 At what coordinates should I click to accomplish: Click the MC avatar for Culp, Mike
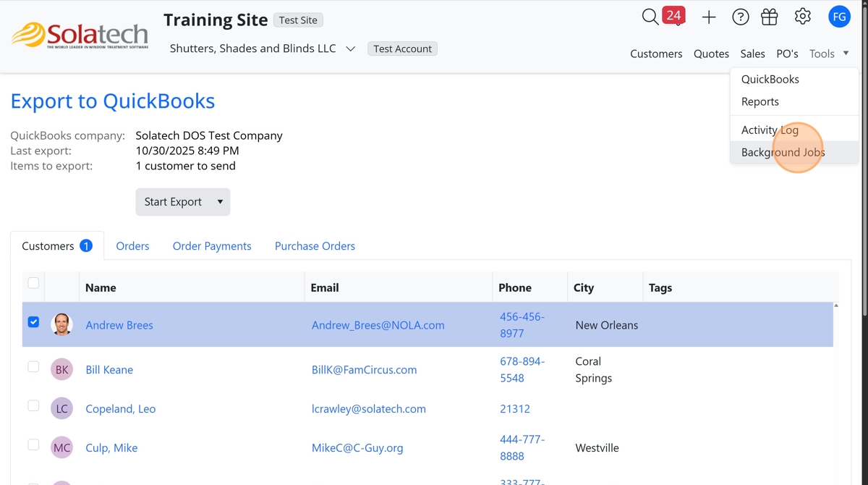tap(62, 447)
